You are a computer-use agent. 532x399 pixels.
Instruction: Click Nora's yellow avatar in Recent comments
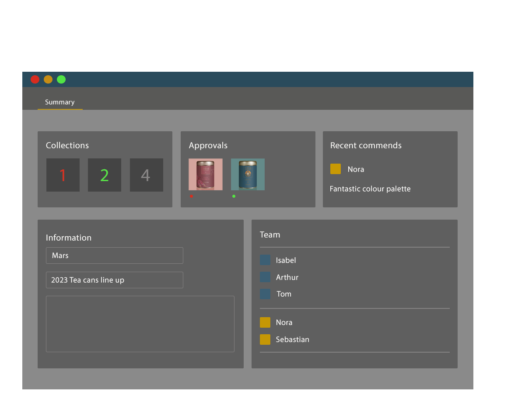click(336, 169)
